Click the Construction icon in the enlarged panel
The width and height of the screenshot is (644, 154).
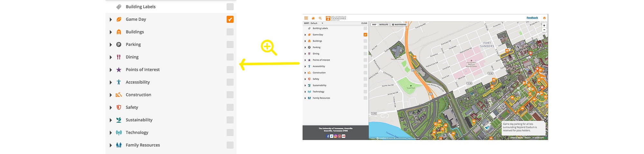[119, 95]
